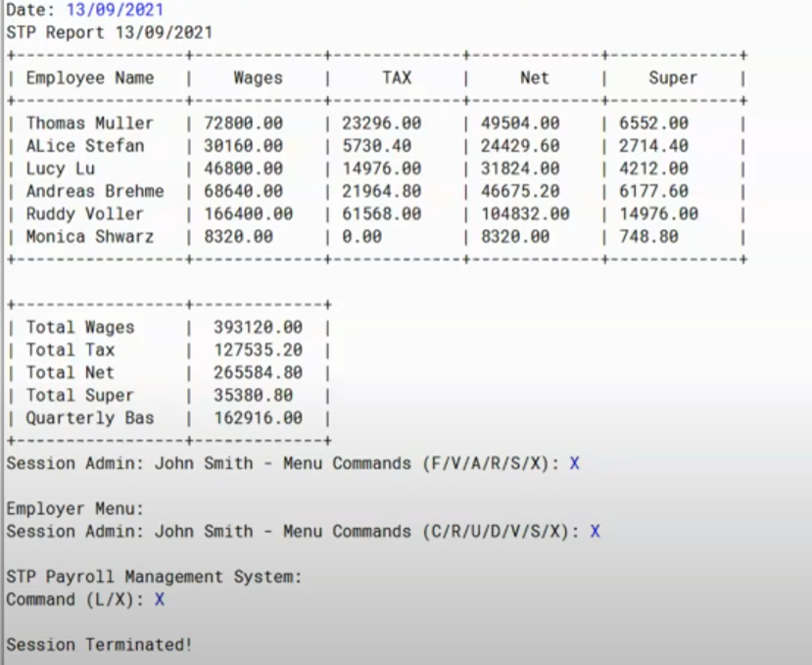Click the X after Menu Commands F/V/A/R/S/X

575,463
